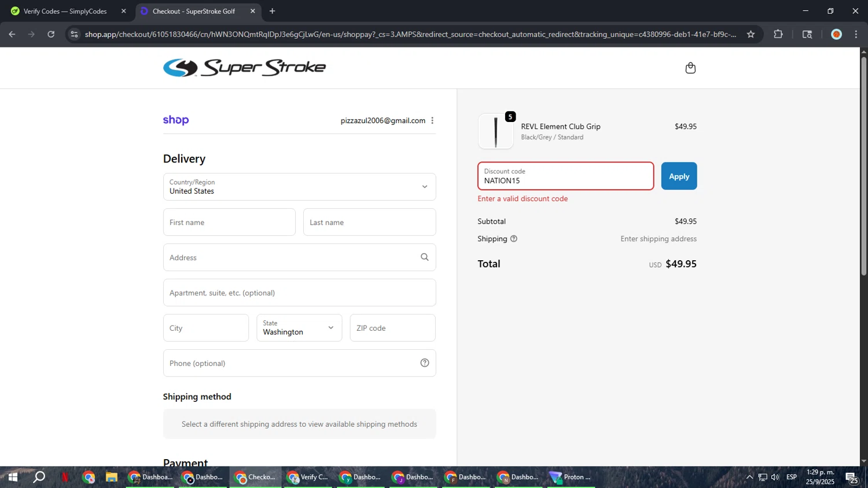This screenshot has height=488, width=868.
Task: Click the browser address bar URL
Action: pyautogui.click(x=410, y=34)
